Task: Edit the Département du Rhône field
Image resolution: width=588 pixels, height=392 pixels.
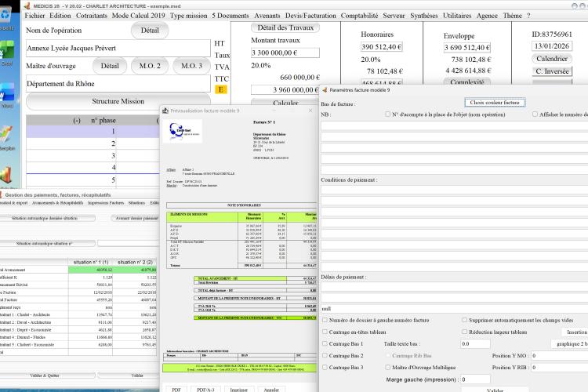Action: (118, 84)
